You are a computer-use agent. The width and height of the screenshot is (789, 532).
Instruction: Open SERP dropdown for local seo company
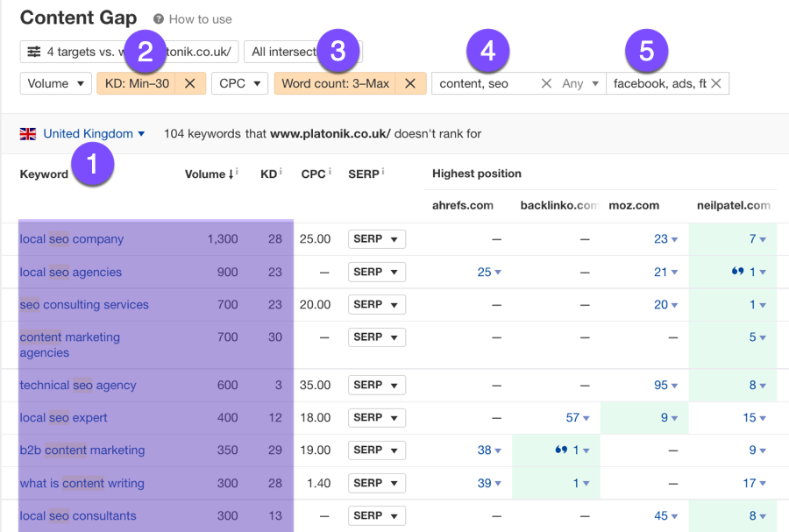377,239
